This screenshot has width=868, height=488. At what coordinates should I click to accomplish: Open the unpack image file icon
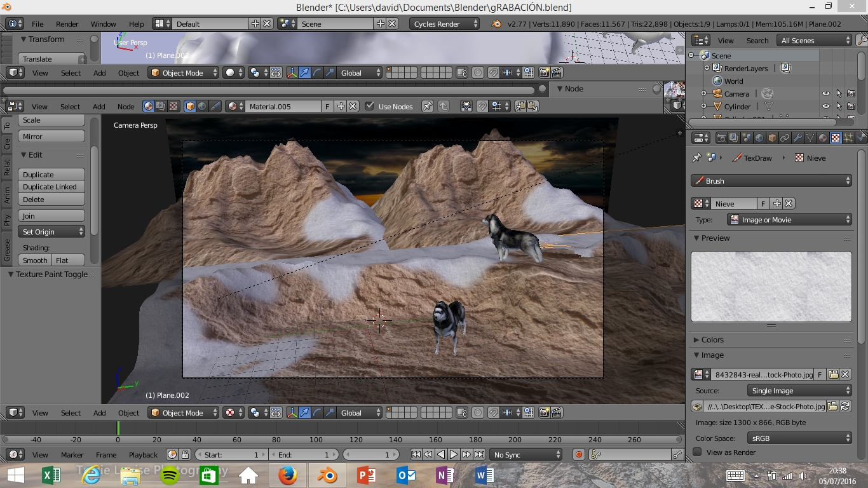click(697, 406)
